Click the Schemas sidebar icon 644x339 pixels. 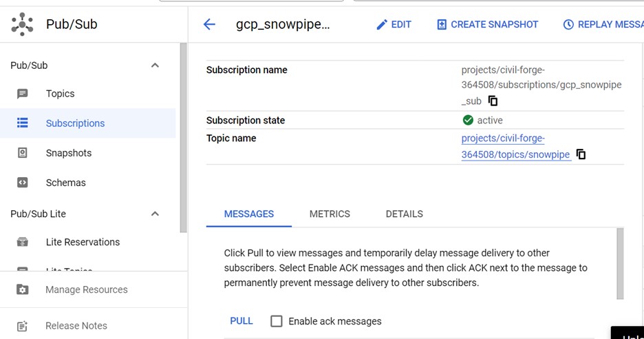(x=23, y=183)
